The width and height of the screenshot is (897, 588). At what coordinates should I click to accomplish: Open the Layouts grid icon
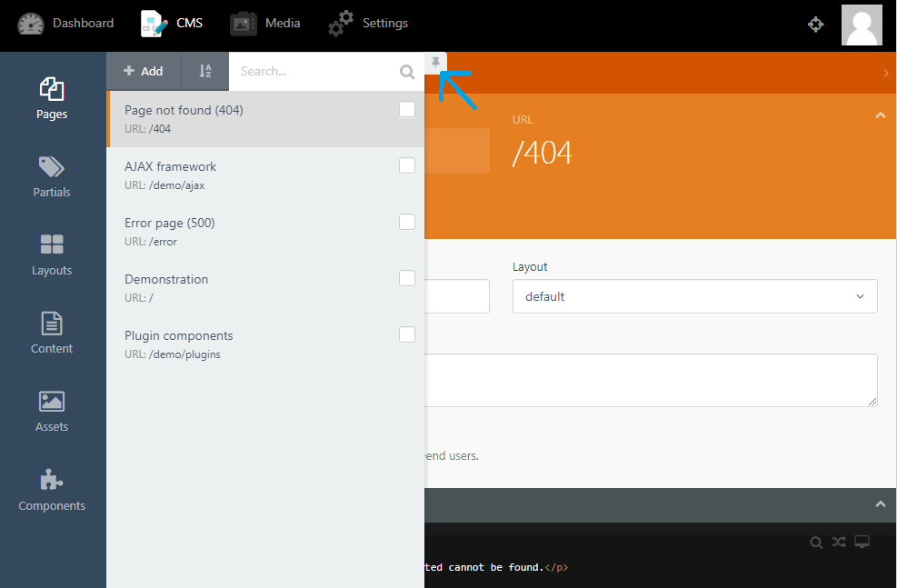(x=52, y=244)
